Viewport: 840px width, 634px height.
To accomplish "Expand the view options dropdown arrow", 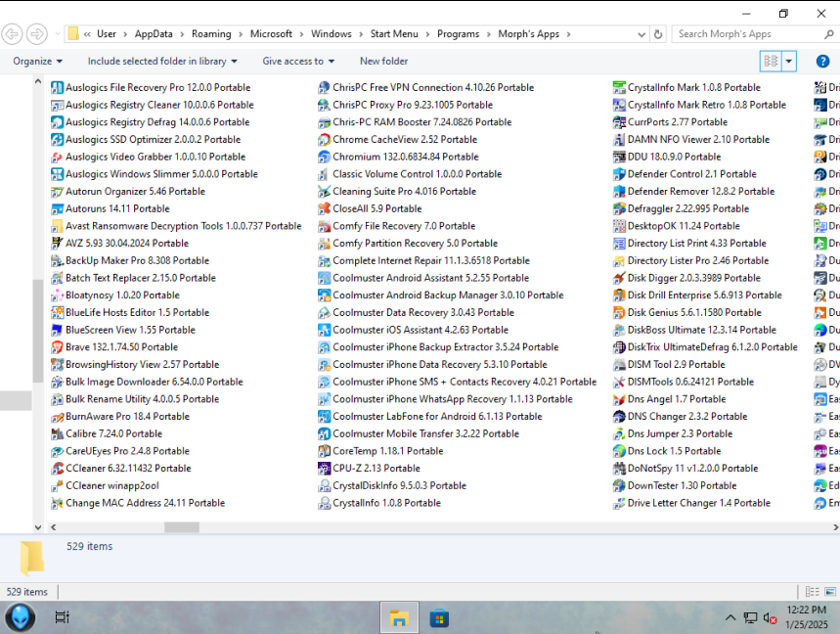I will (x=788, y=61).
